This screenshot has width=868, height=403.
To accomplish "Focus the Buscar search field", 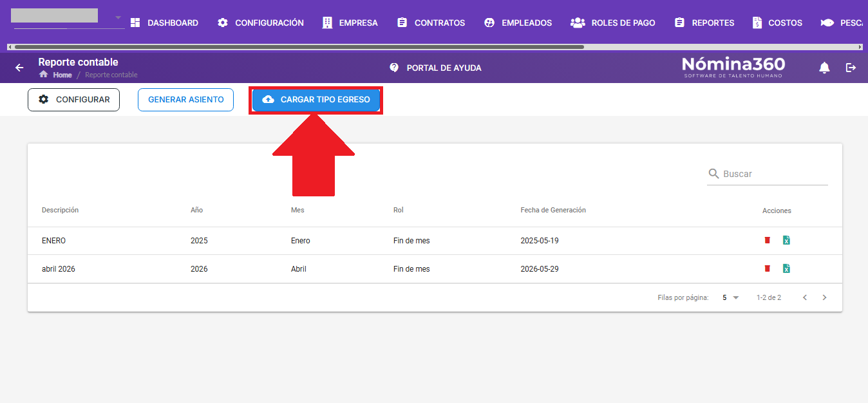I will coord(768,174).
